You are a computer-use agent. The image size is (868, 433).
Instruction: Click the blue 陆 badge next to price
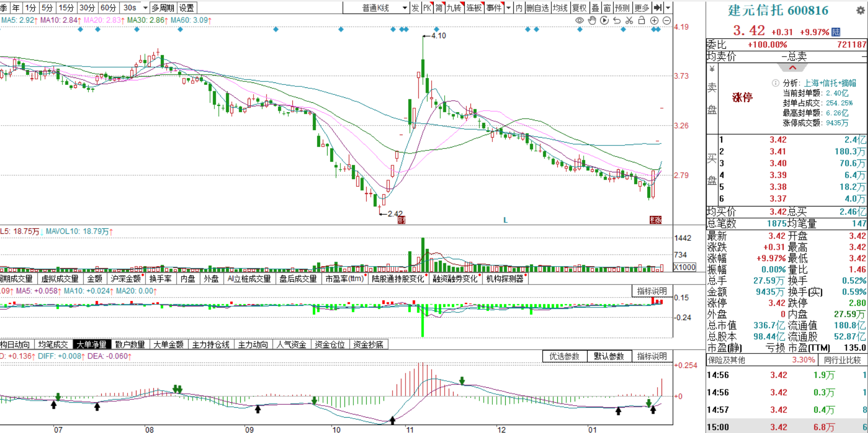836,32
